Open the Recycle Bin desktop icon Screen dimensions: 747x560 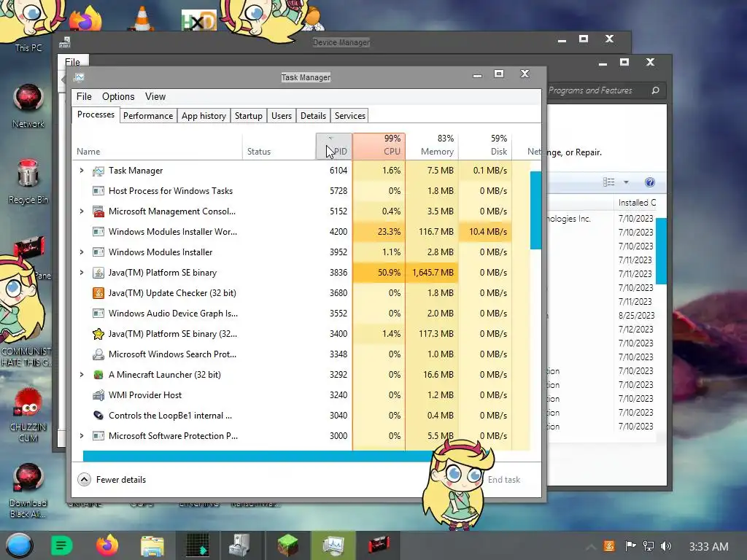[x=28, y=182]
